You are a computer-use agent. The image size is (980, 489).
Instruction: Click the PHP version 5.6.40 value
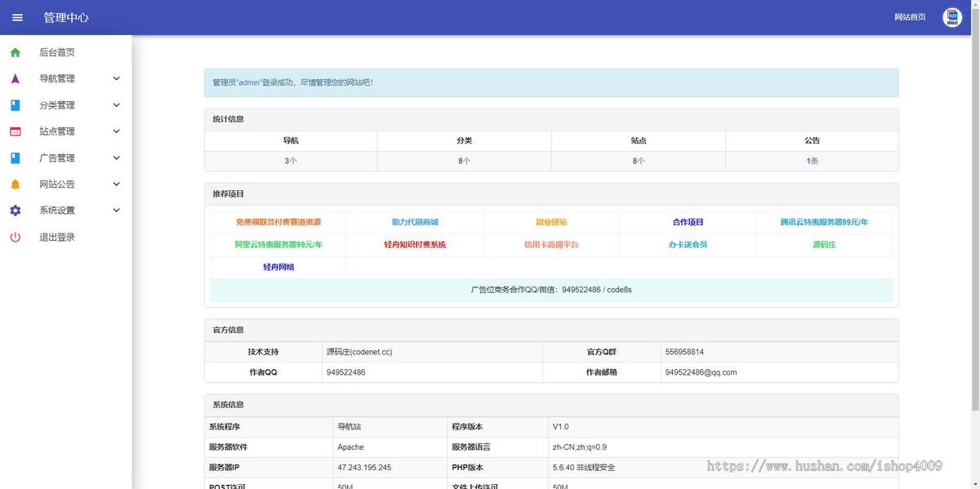pyautogui.click(x=584, y=468)
